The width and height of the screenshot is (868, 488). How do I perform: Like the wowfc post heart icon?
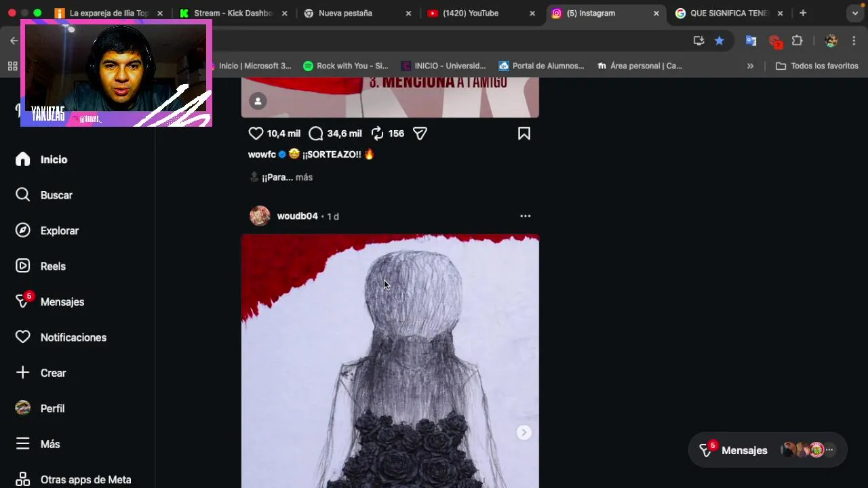point(256,134)
